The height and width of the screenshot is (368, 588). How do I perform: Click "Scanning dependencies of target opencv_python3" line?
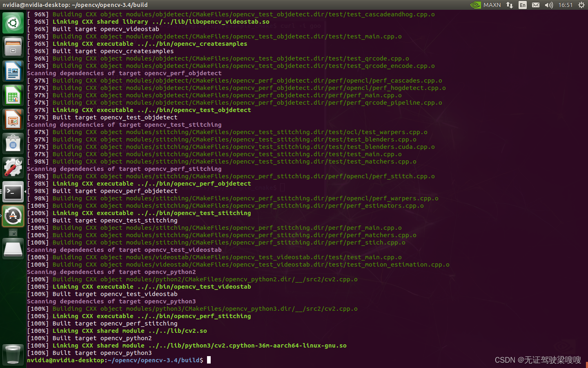point(111,301)
